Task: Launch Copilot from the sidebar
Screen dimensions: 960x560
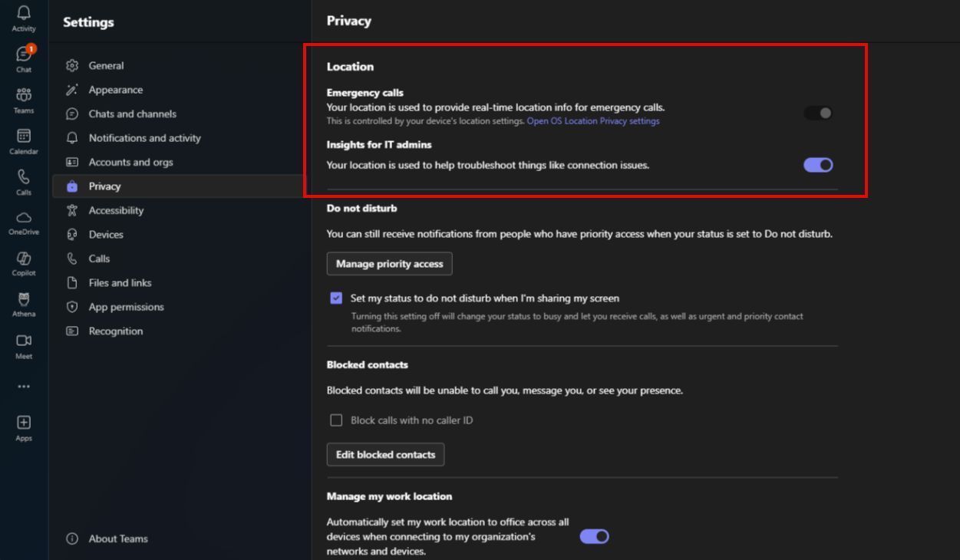Action: (x=24, y=263)
